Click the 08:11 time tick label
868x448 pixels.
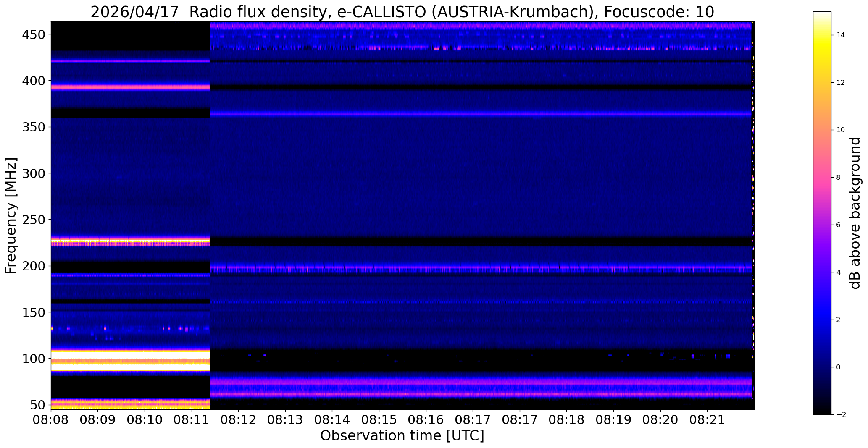tap(192, 420)
